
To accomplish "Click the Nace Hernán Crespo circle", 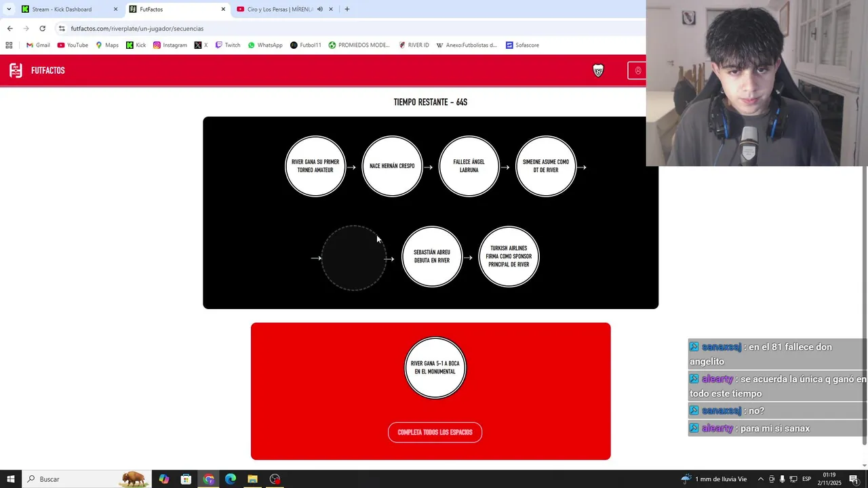I will [x=392, y=167].
